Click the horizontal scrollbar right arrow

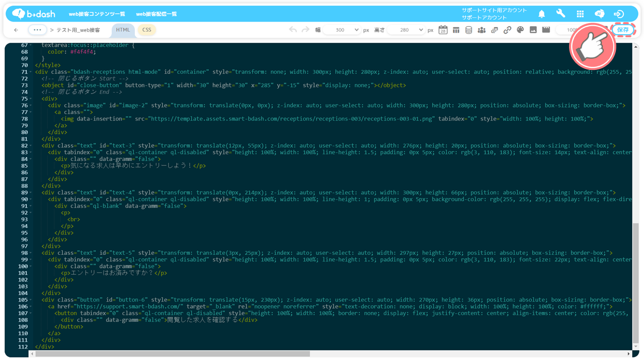(x=629, y=354)
